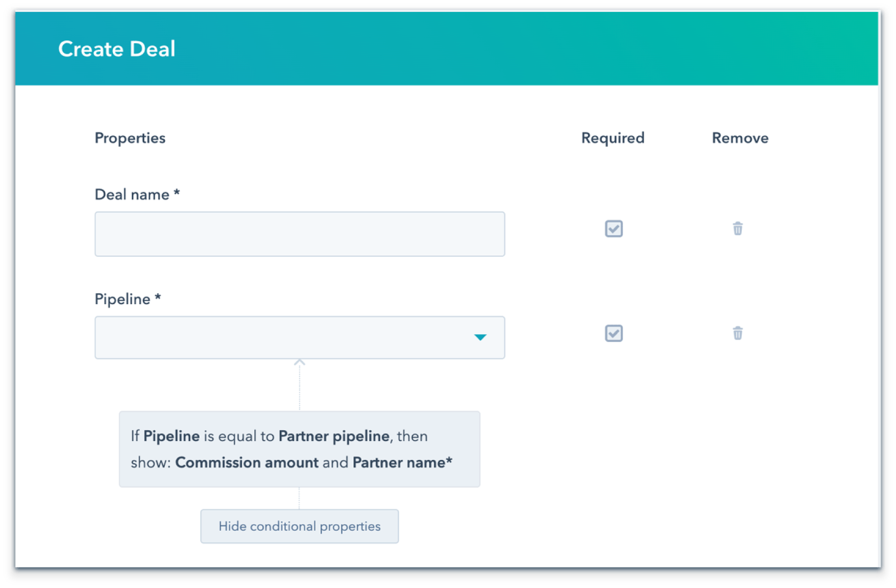Screen dimensions: 896x588
Task: Click the Create Deal title
Action: tap(116, 49)
